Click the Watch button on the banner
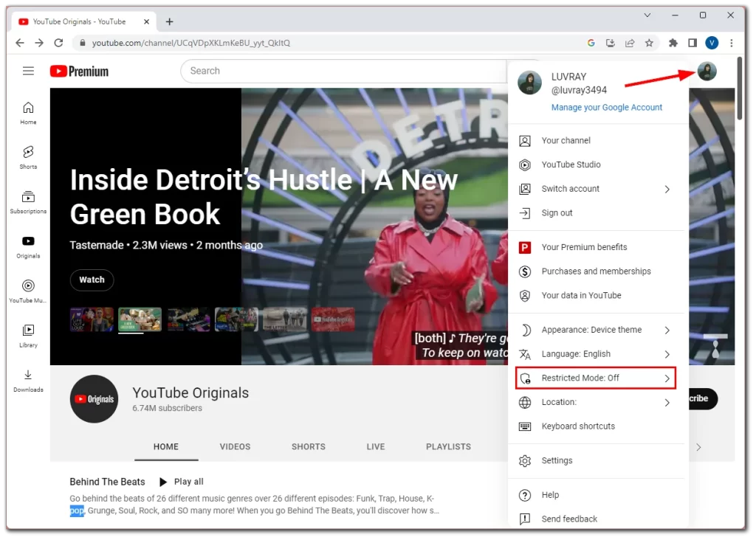This screenshot has height=540, width=756. (x=92, y=280)
